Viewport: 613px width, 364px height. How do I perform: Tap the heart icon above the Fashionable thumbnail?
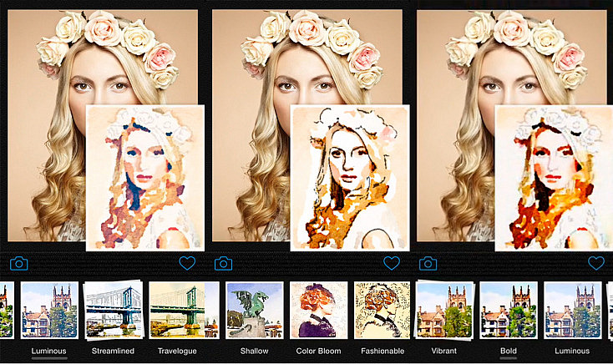click(x=392, y=263)
